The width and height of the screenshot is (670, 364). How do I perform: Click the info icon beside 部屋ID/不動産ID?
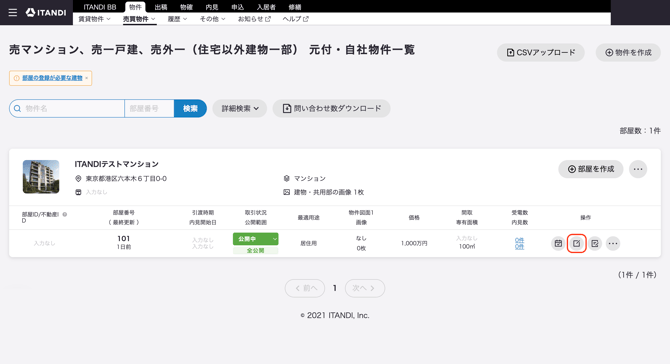[x=65, y=214]
